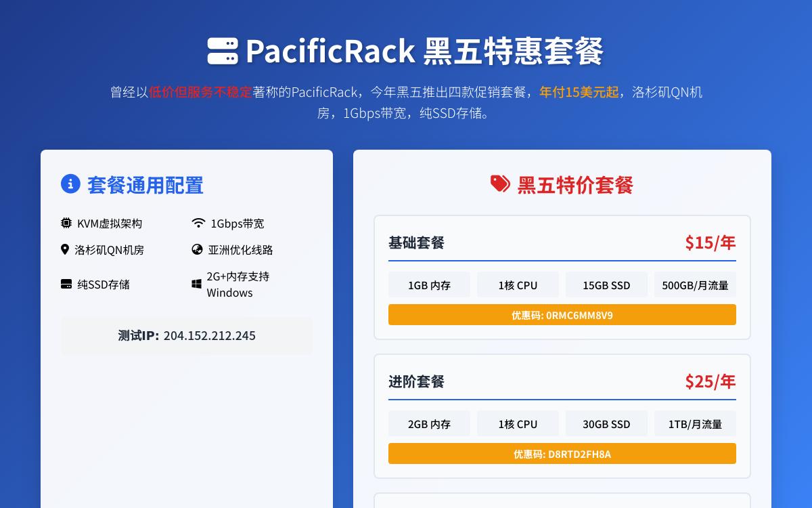Open the 套餐通用配置 panel header

[145, 185]
